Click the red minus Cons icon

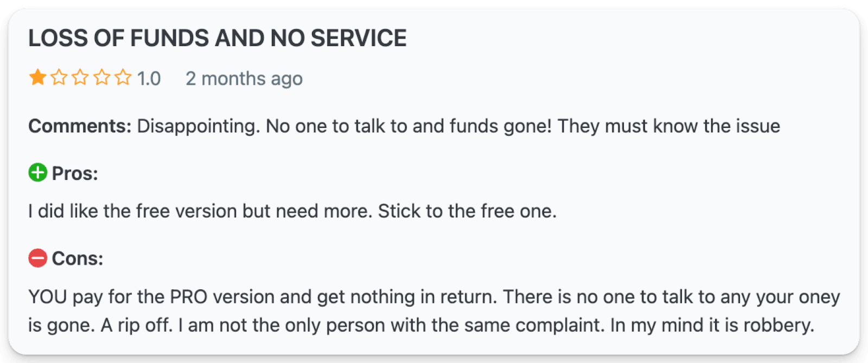pos(38,258)
